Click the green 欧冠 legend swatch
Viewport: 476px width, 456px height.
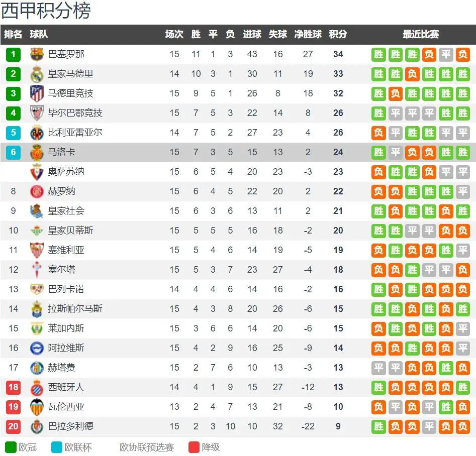pyautogui.click(x=11, y=447)
